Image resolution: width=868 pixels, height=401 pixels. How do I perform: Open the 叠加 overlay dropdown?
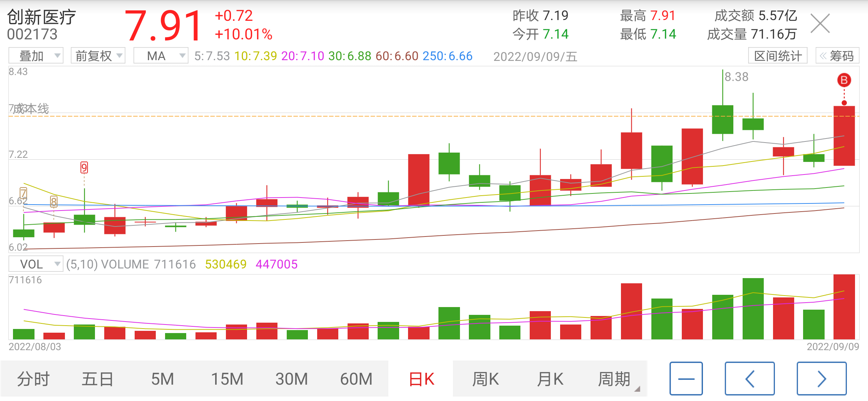pos(36,56)
